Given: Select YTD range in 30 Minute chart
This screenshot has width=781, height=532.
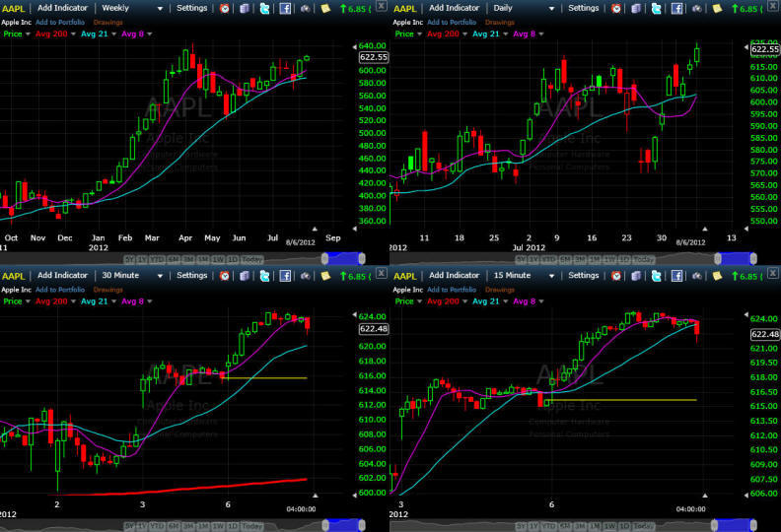Looking at the screenshot, I should coord(158,526).
